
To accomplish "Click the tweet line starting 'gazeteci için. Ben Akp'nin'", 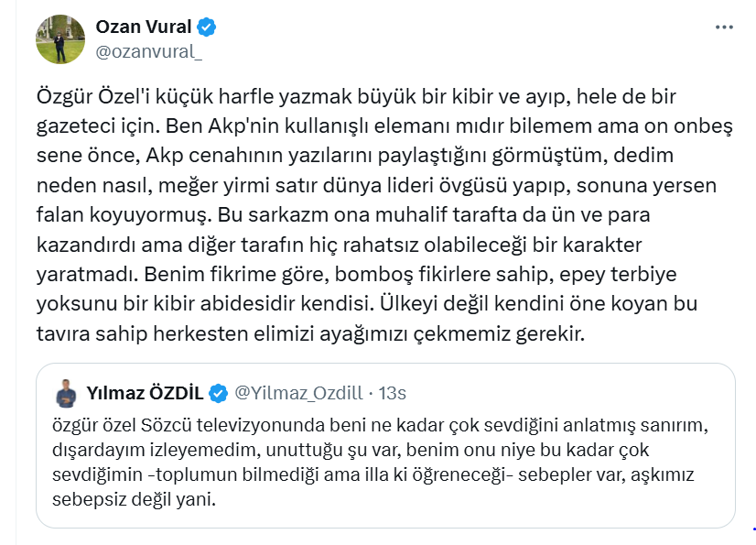I will tap(384, 126).
